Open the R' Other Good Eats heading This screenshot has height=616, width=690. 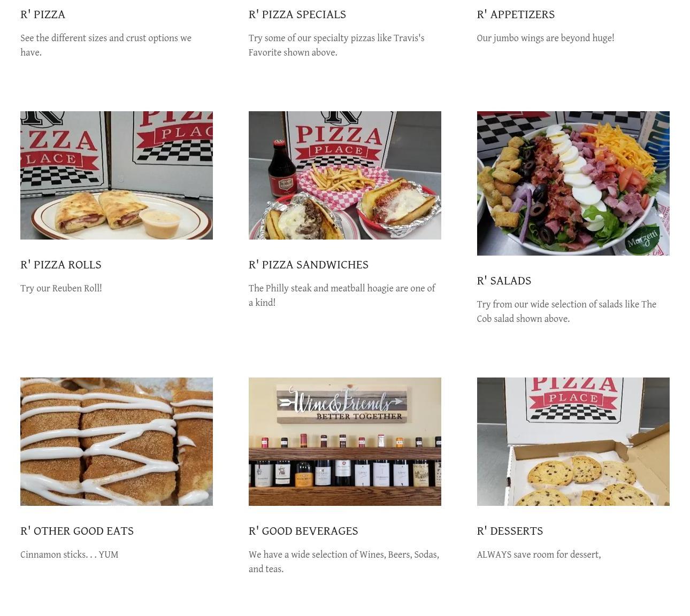point(77,531)
